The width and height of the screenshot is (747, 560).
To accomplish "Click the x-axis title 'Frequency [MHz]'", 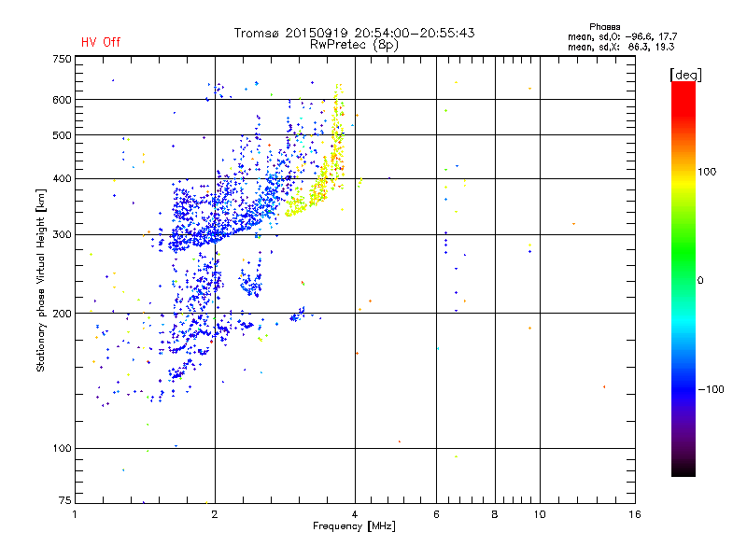I will point(354,526).
